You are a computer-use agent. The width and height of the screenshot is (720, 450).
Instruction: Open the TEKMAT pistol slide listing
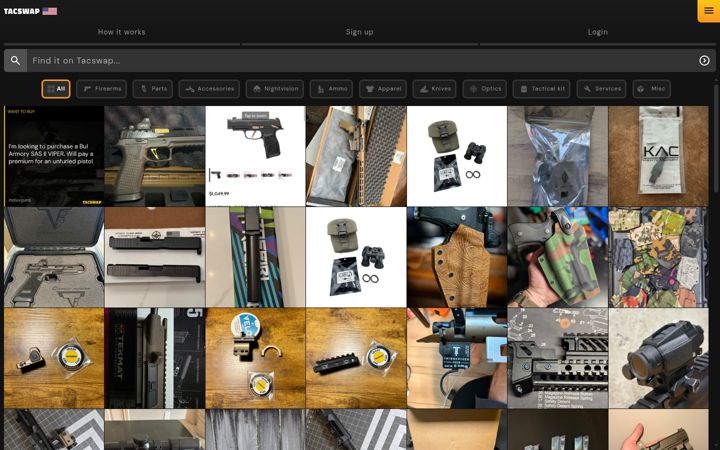155,358
